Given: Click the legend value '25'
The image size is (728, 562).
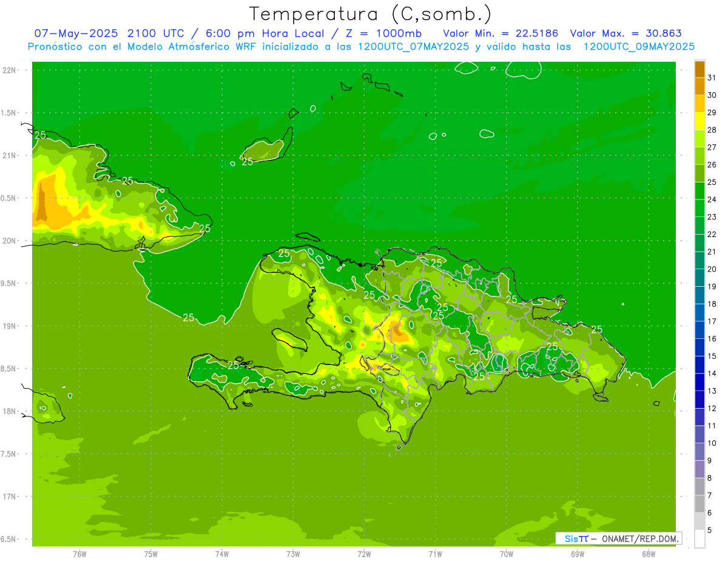Looking at the screenshot, I should [712, 182].
